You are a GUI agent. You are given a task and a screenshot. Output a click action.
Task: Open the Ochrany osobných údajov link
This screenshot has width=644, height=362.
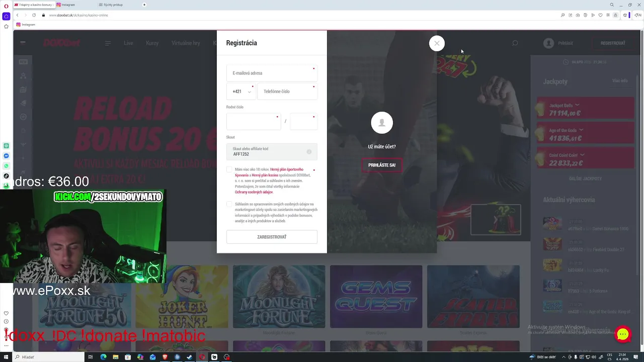point(254,192)
